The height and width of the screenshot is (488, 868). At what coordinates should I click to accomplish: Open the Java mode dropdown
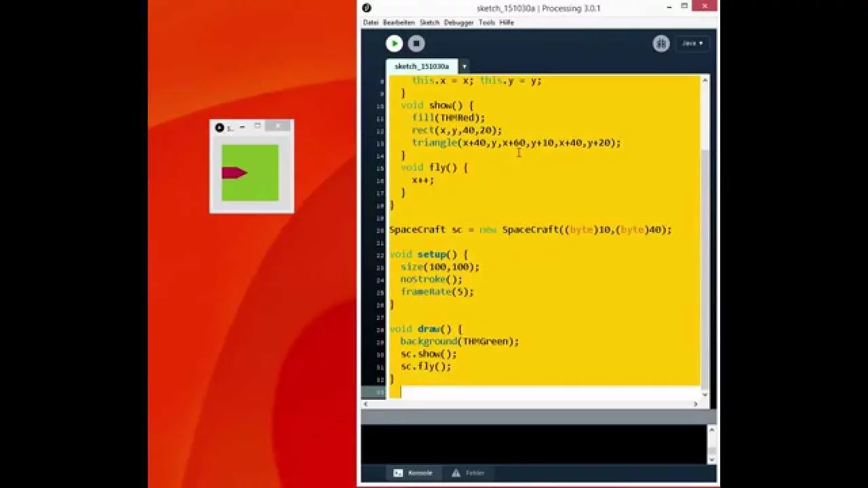coord(692,43)
